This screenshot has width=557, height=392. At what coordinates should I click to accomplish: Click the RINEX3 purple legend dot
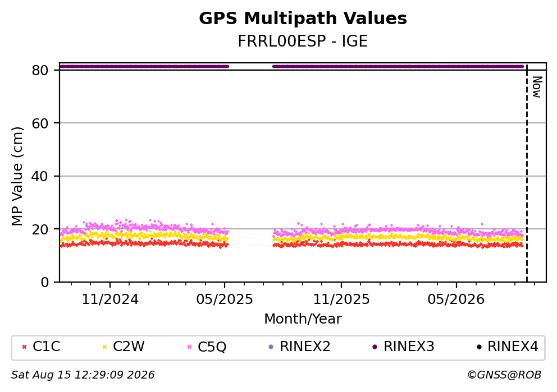click(x=375, y=347)
